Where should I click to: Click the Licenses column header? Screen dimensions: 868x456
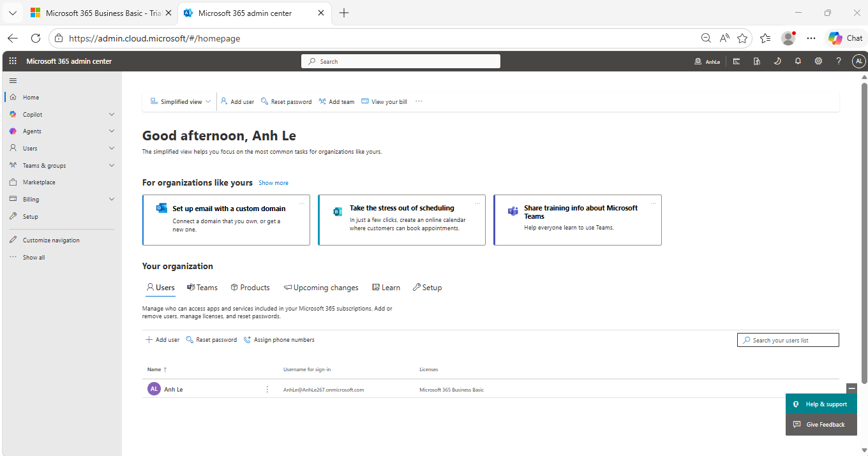click(x=428, y=369)
